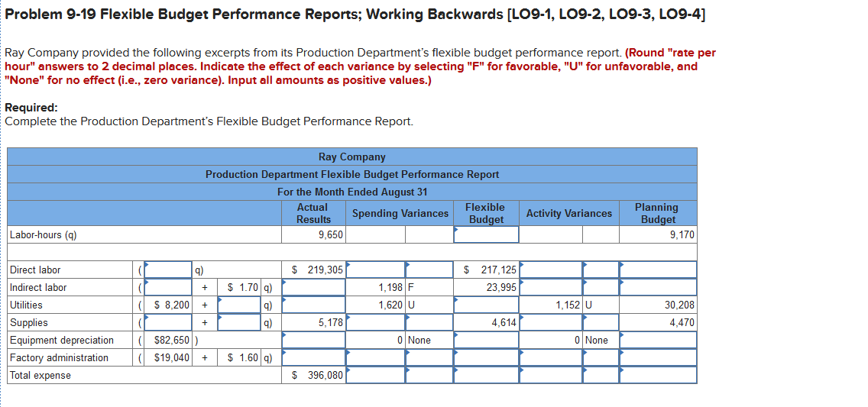Screen dimensions: 868x407
Task: Click Indirect labor fixed cost input
Action: (168, 287)
